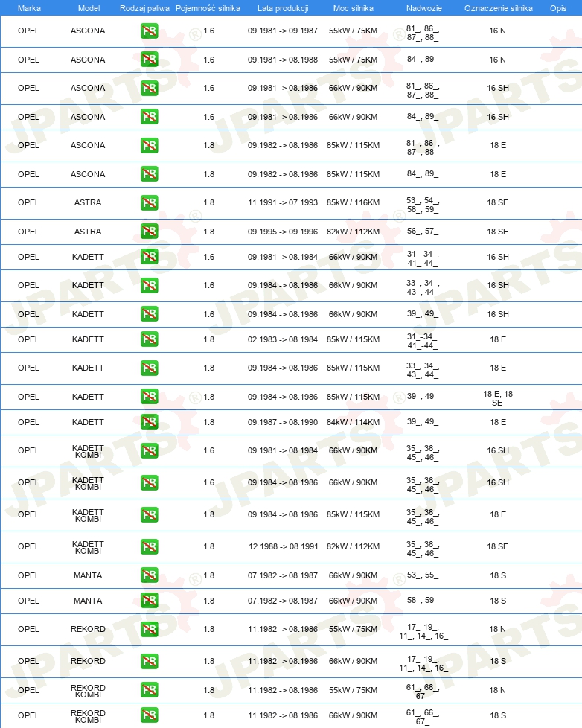Click the Lata produkcji column header
This screenshot has width=582, height=728.
[283, 8]
